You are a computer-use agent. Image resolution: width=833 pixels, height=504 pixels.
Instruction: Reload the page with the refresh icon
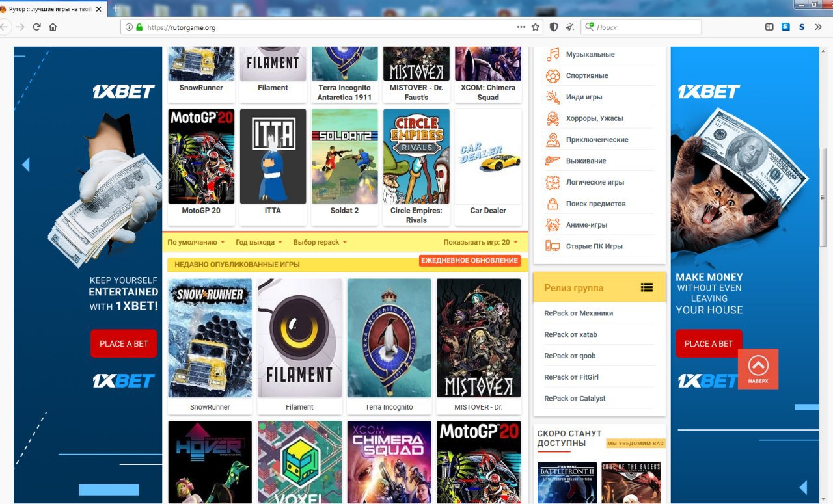[37, 27]
